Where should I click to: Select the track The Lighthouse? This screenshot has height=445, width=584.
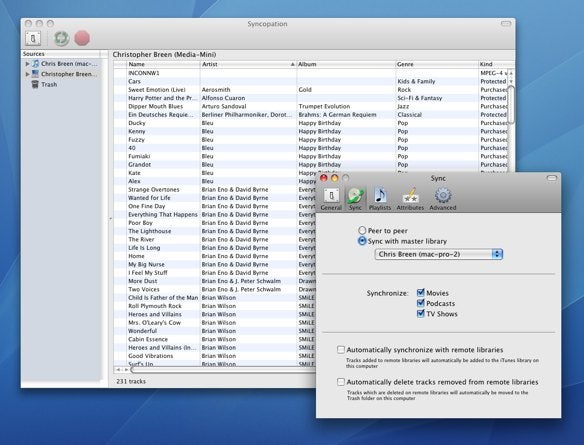[149, 231]
